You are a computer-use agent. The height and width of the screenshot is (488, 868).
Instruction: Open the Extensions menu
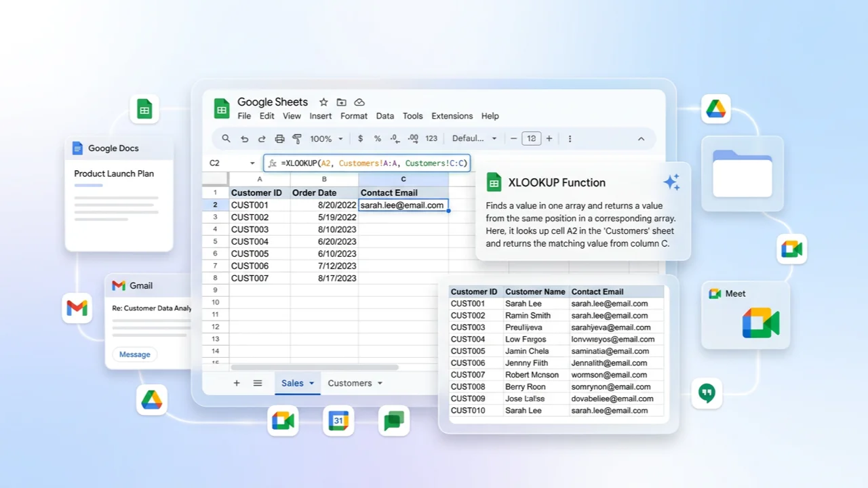pos(452,116)
